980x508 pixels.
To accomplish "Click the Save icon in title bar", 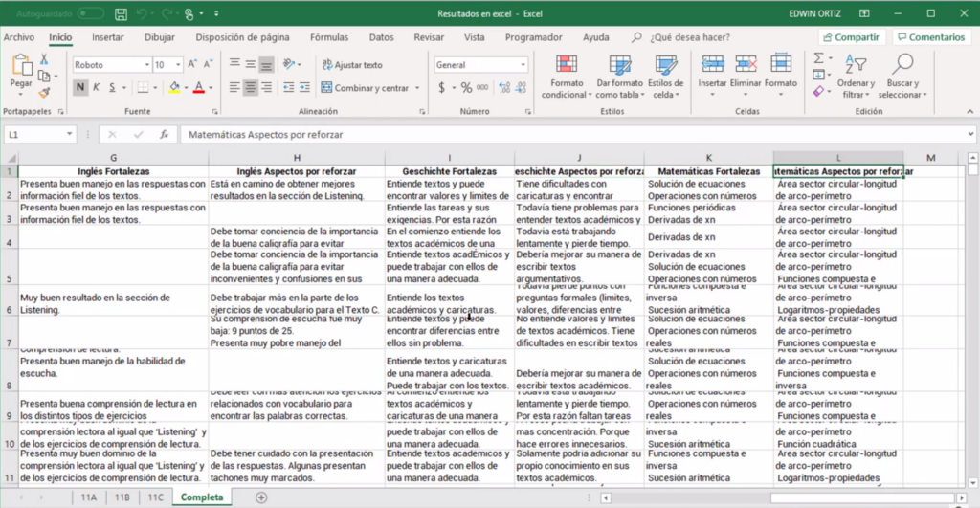I will pyautogui.click(x=121, y=13).
